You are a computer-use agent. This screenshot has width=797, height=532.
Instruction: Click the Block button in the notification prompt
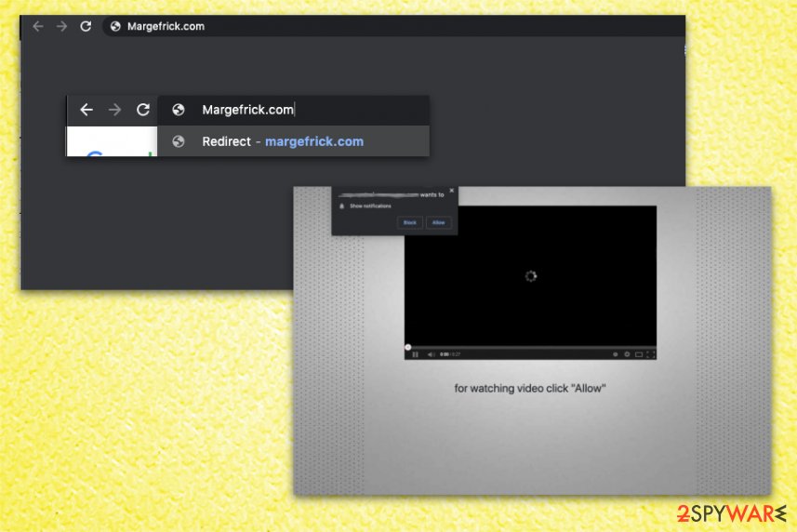point(410,222)
